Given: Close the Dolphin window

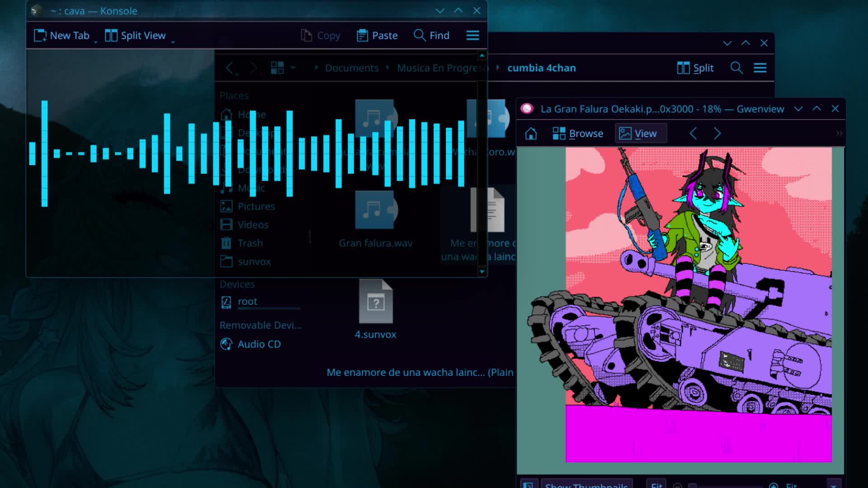Looking at the screenshot, I should pyautogui.click(x=764, y=43).
